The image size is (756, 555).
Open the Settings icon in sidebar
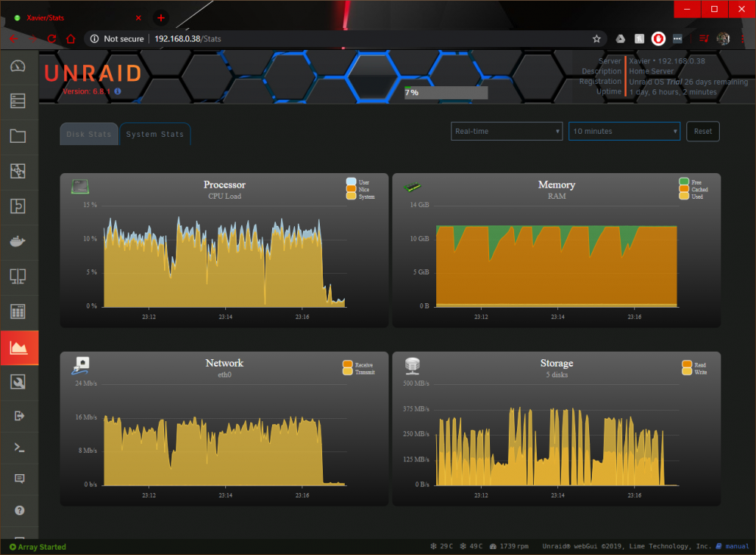[18, 206]
